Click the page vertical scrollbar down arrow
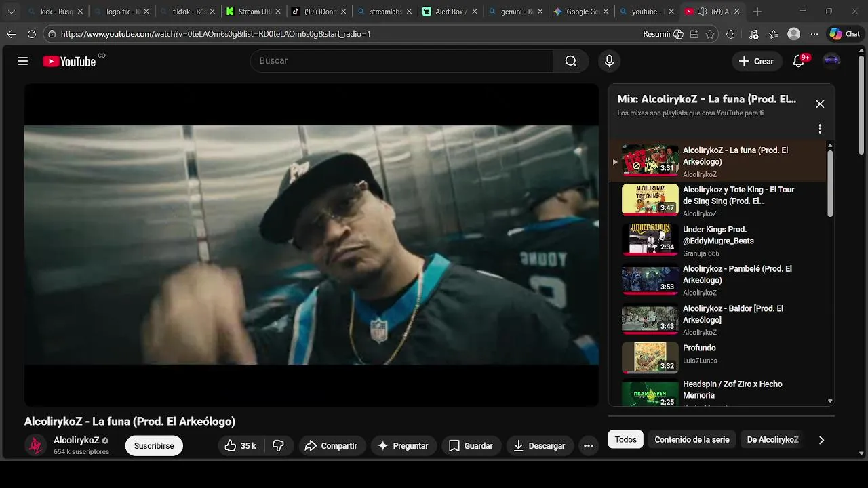 (x=862, y=453)
